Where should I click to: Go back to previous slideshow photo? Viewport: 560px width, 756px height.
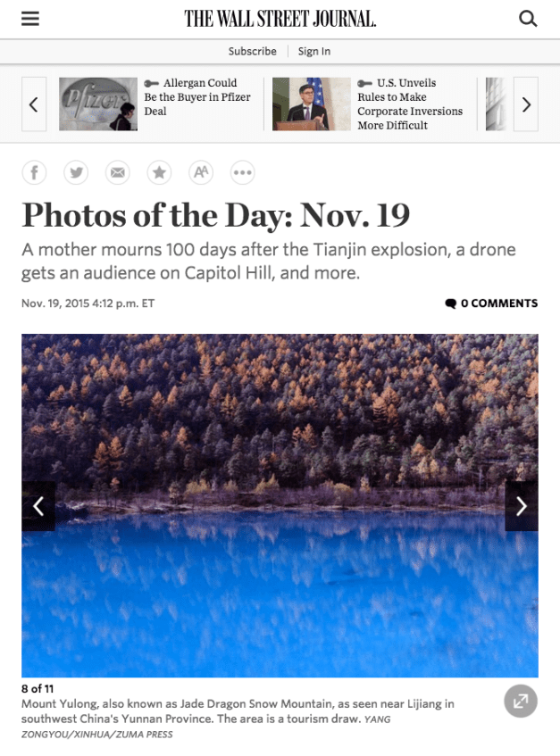click(38, 506)
